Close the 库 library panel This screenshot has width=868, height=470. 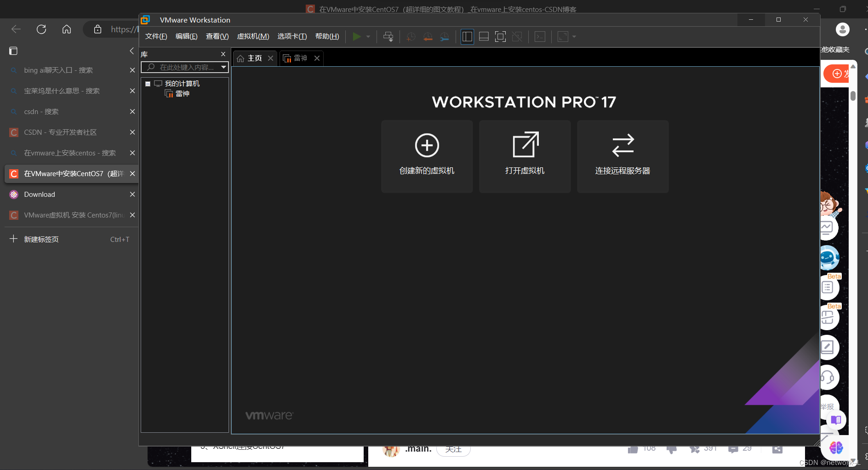(223, 54)
